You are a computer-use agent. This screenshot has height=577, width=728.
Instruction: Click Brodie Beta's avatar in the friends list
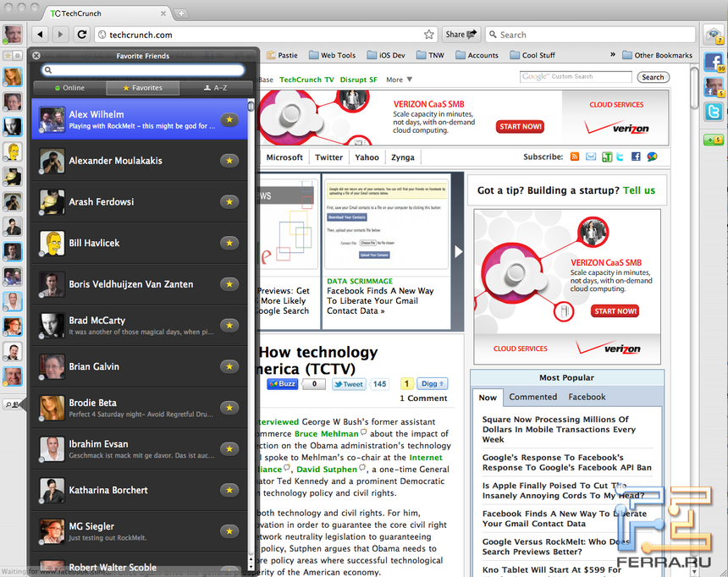pos(52,408)
